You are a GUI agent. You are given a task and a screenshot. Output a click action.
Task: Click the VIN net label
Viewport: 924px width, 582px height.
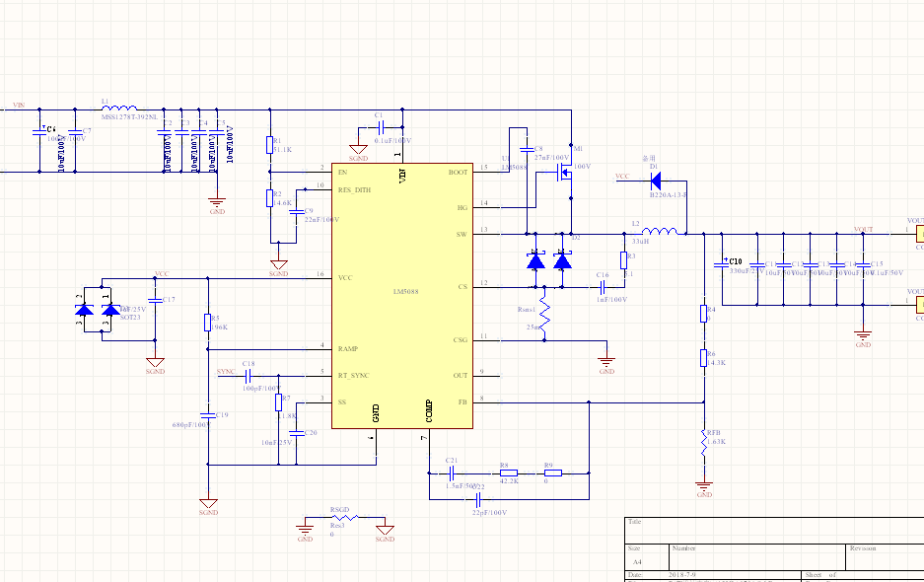pyautogui.click(x=19, y=105)
